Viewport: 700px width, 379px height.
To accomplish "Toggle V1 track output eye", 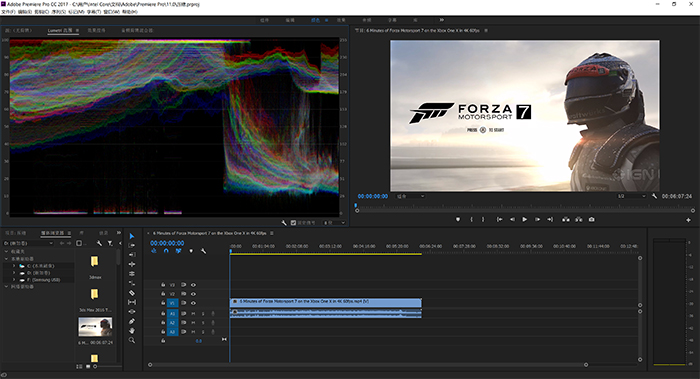I will [193, 303].
